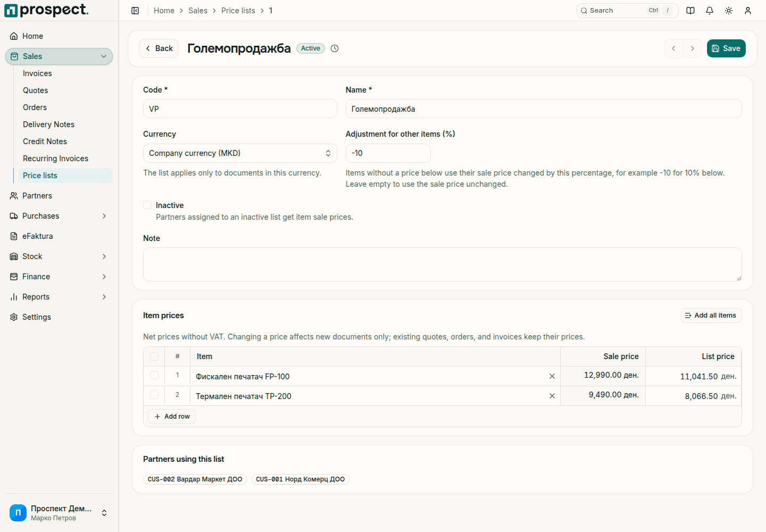The image size is (766, 532).
Task: Collapse the Sales section
Action: (104, 56)
